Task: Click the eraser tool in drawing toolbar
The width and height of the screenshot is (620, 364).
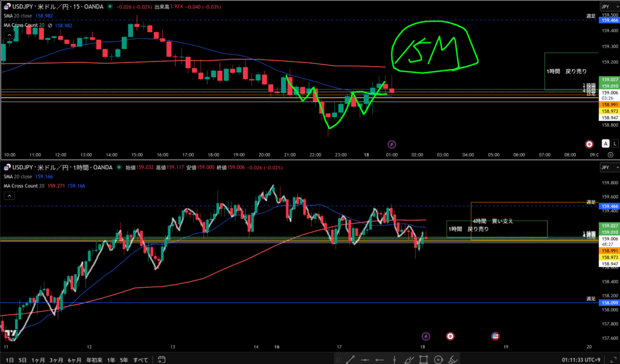Action: [454, 359]
